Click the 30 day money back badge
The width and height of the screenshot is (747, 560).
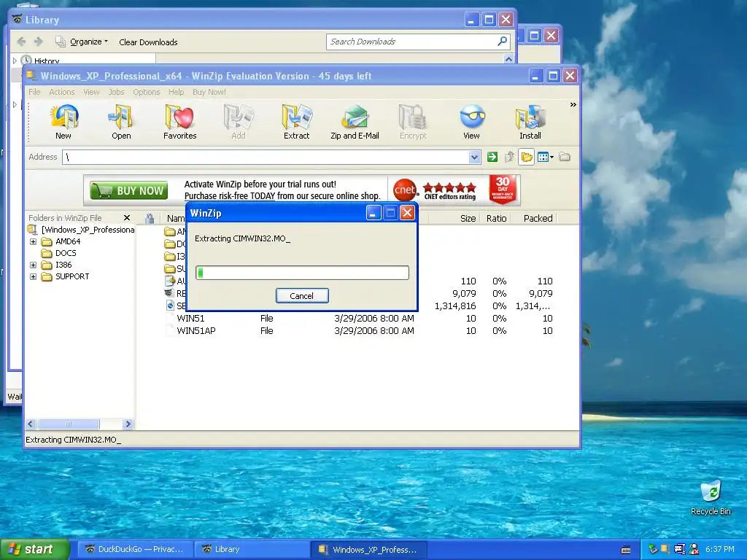coord(503,190)
